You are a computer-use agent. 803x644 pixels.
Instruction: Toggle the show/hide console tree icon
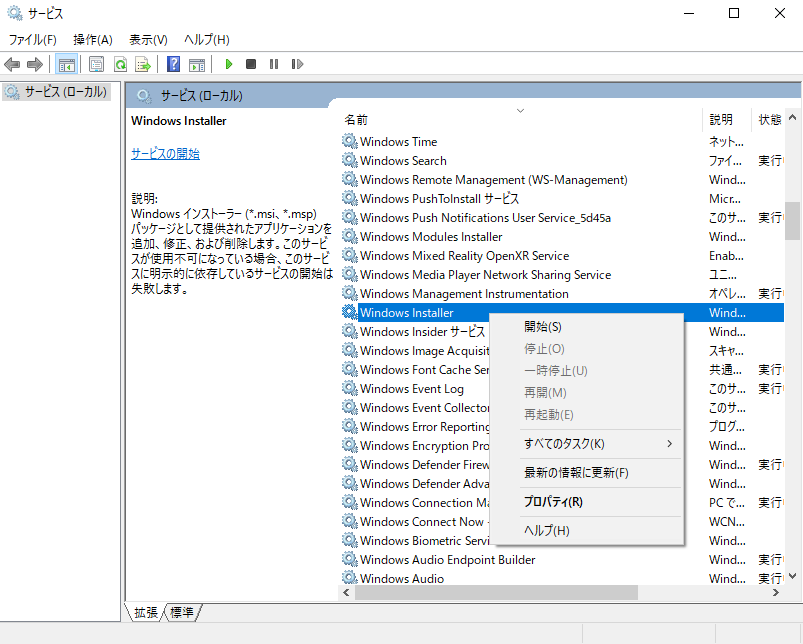tap(66, 65)
